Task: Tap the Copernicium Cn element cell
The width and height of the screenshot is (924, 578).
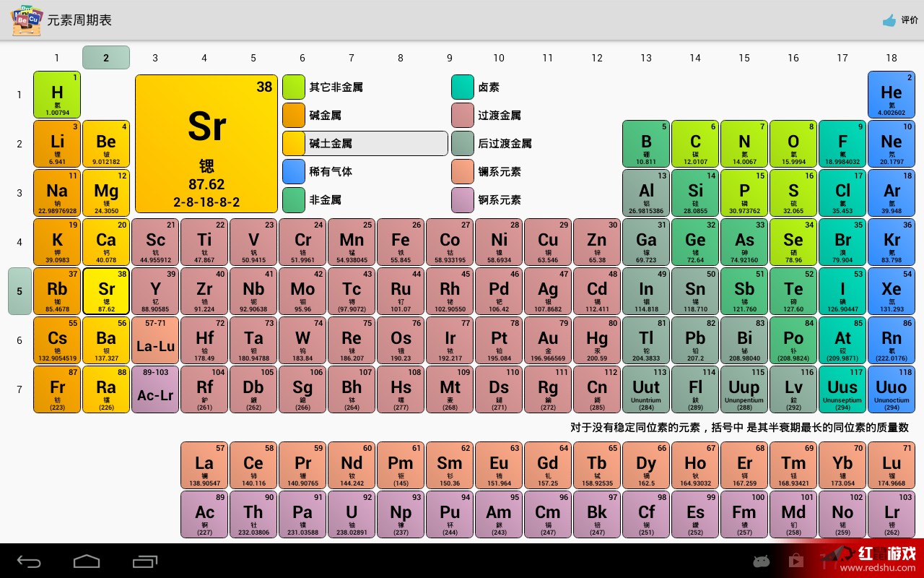Action: point(597,389)
